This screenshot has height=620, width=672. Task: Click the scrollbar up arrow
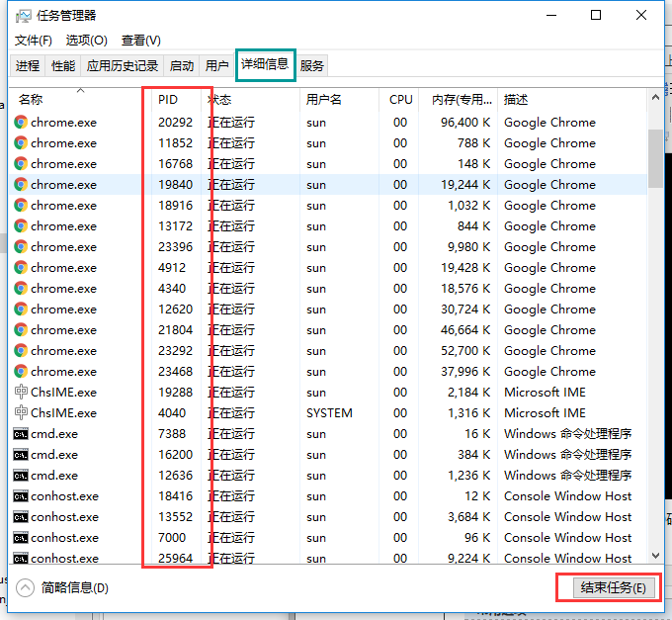click(x=655, y=97)
